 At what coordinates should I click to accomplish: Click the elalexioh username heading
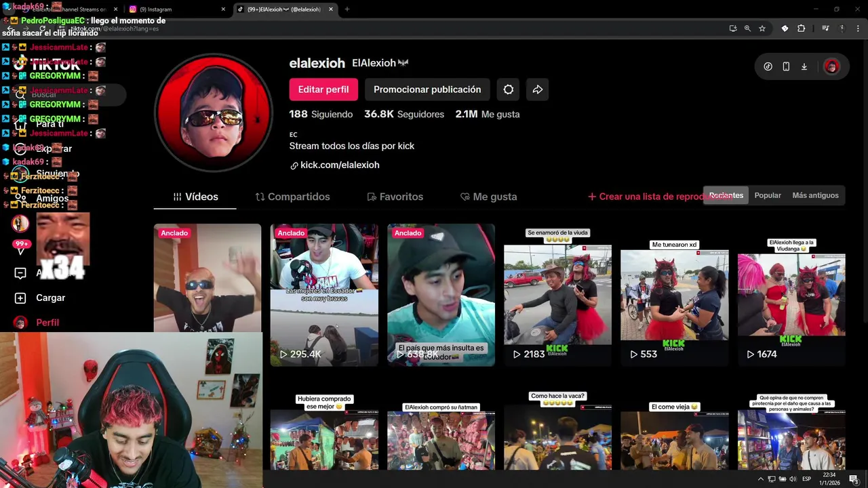click(317, 63)
